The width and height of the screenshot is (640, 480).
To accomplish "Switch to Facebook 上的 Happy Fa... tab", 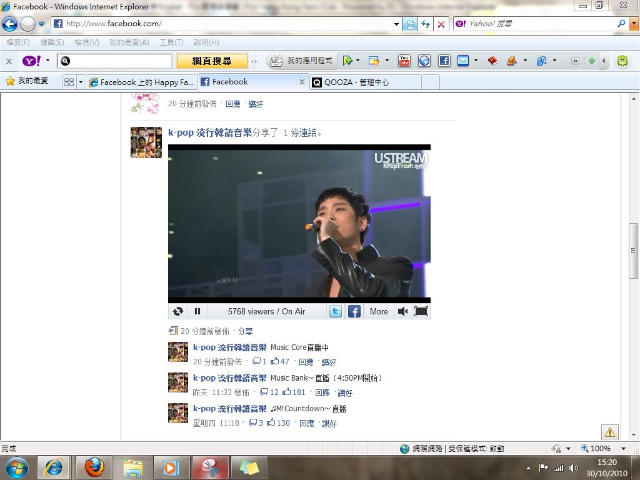I will pyautogui.click(x=142, y=82).
